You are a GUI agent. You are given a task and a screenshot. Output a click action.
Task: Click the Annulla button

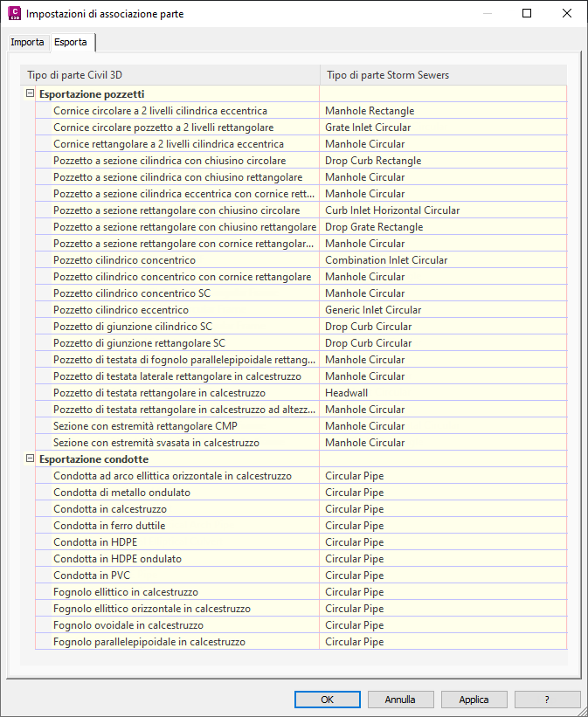click(400, 700)
